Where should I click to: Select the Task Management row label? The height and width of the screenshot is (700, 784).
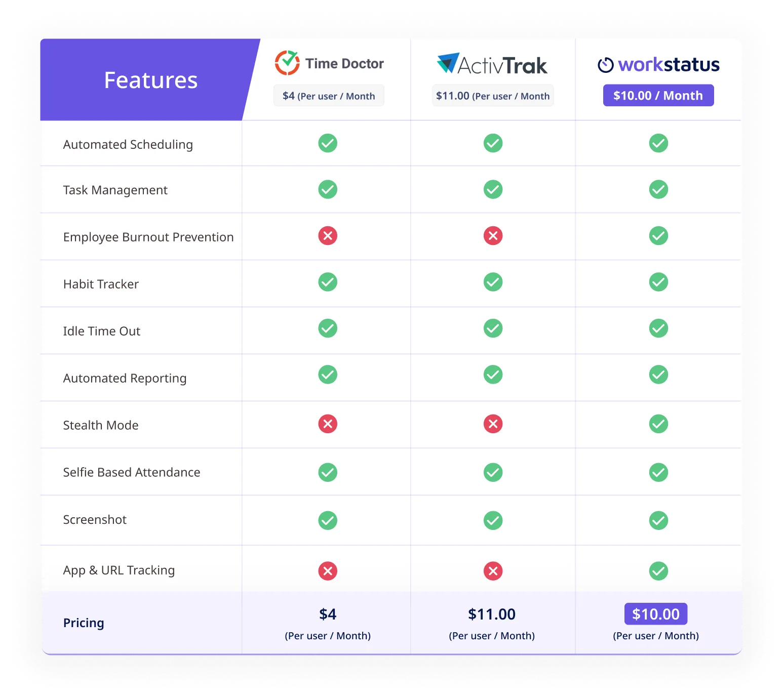coord(115,190)
